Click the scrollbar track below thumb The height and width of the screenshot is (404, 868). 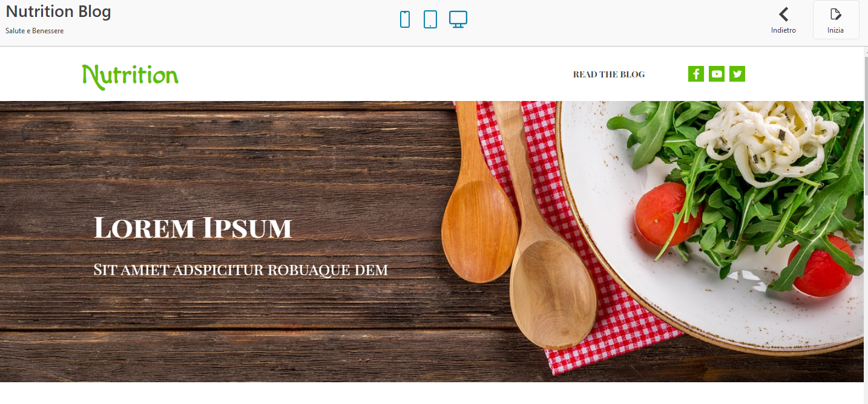(x=866, y=299)
